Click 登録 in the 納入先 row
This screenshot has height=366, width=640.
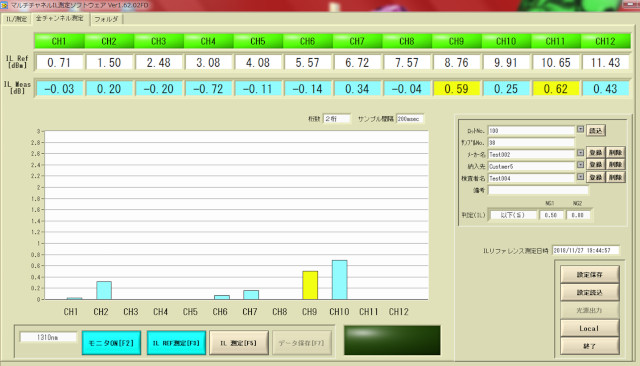[x=596, y=164]
